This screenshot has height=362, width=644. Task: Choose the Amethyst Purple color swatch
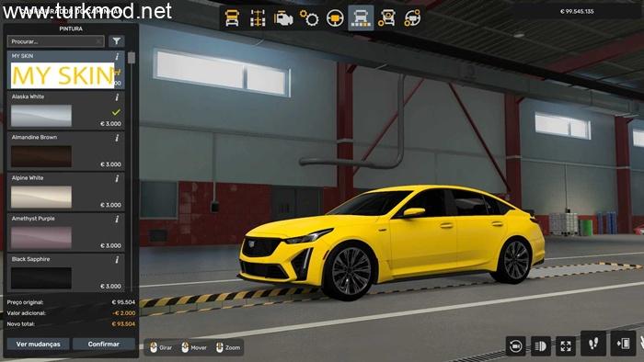pos(41,237)
